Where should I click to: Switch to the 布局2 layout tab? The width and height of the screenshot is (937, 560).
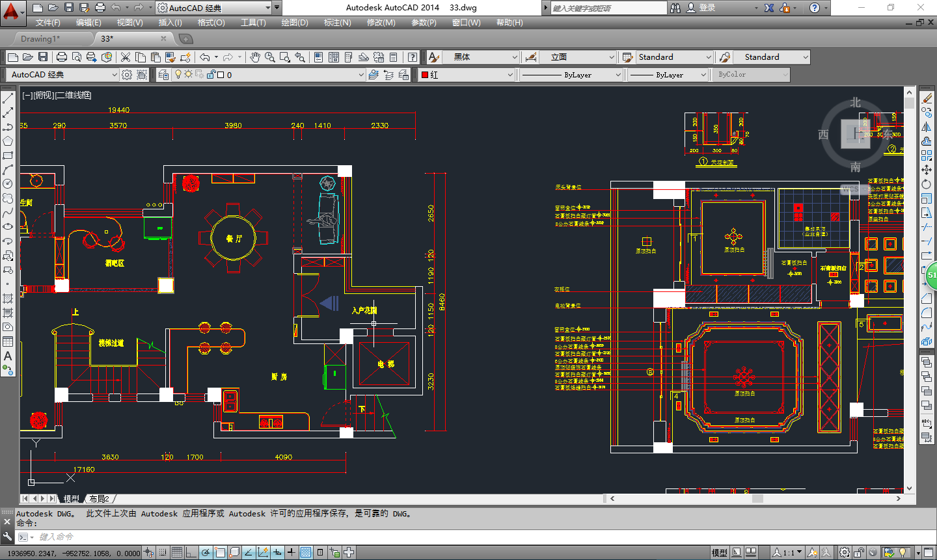click(x=100, y=499)
